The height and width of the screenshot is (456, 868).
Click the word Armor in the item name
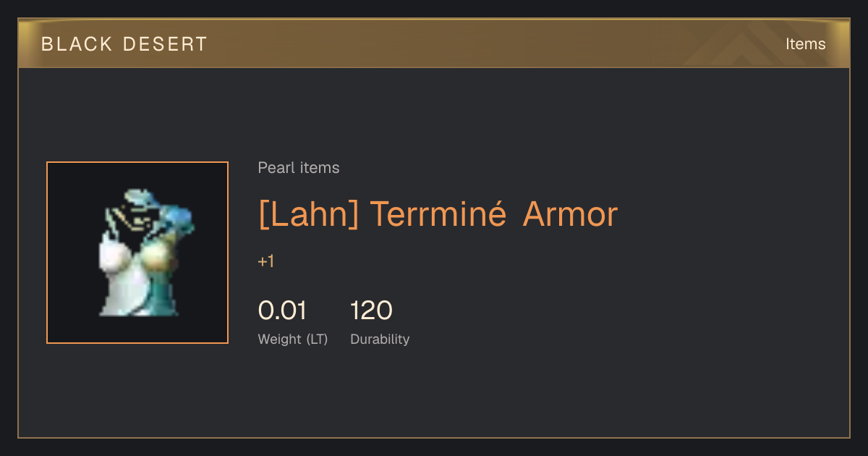(570, 214)
